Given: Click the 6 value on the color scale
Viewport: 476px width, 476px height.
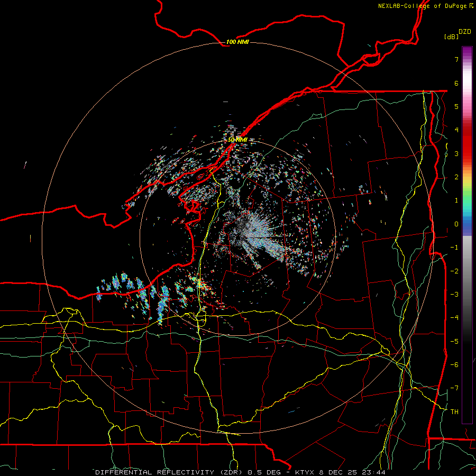Looking at the screenshot, I should [x=456, y=83].
